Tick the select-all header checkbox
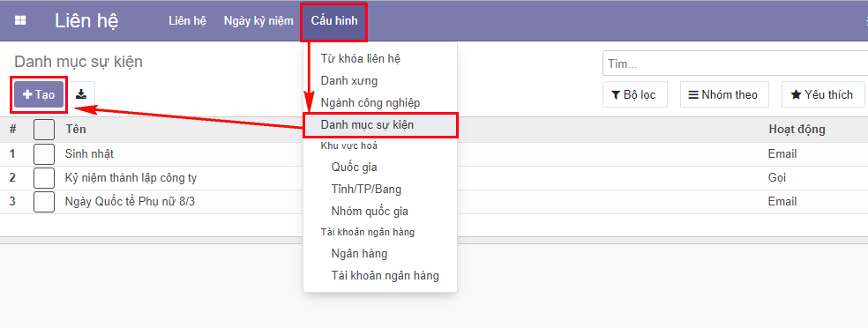 (x=44, y=130)
